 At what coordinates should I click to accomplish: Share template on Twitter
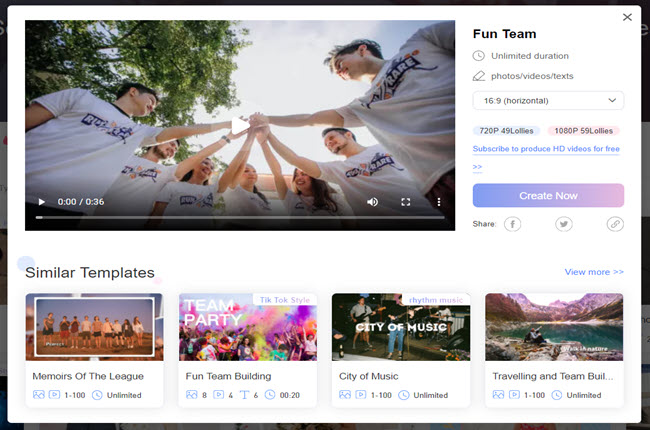564,224
